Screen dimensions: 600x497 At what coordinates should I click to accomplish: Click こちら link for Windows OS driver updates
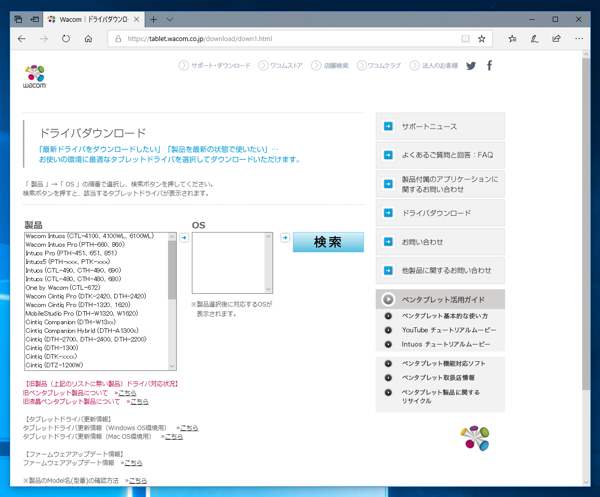[189, 428]
